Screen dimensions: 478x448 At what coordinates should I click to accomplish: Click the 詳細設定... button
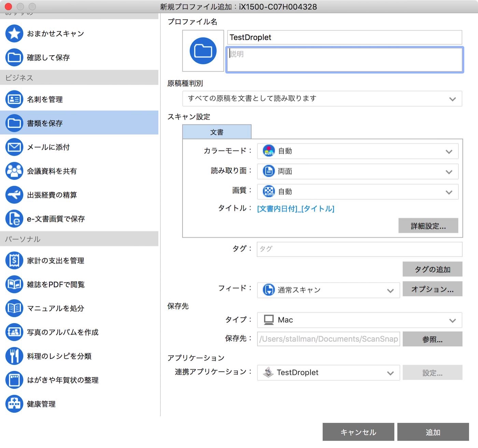[428, 226]
